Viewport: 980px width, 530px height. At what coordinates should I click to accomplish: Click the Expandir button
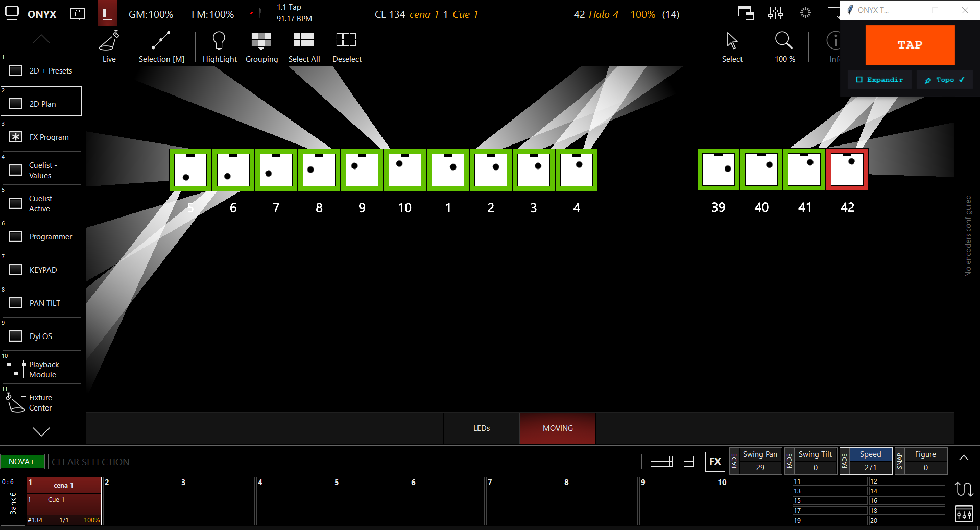pos(879,80)
